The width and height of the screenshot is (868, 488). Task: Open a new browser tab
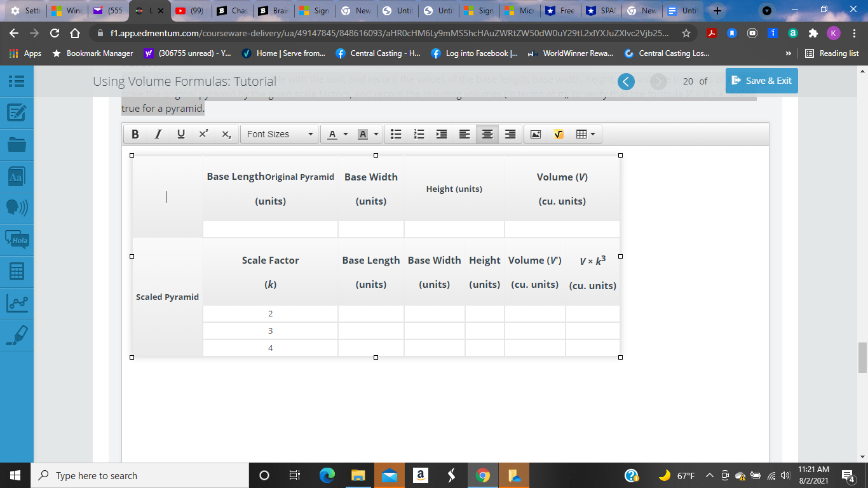pyautogui.click(x=717, y=11)
